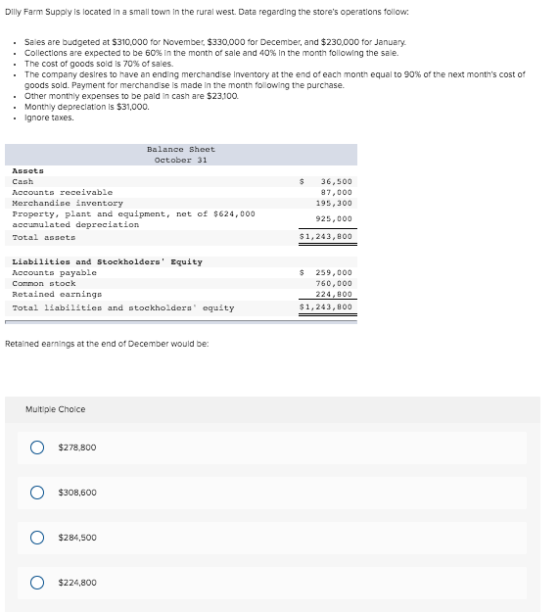Select the $308,600 radio button

click(x=37, y=493)
